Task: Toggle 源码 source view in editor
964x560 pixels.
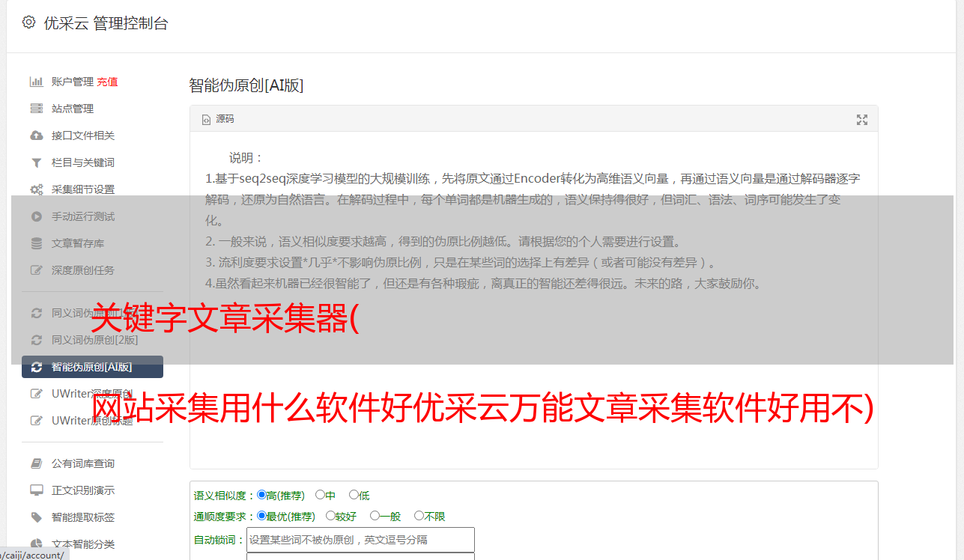Action: click(x=218, y=119)
